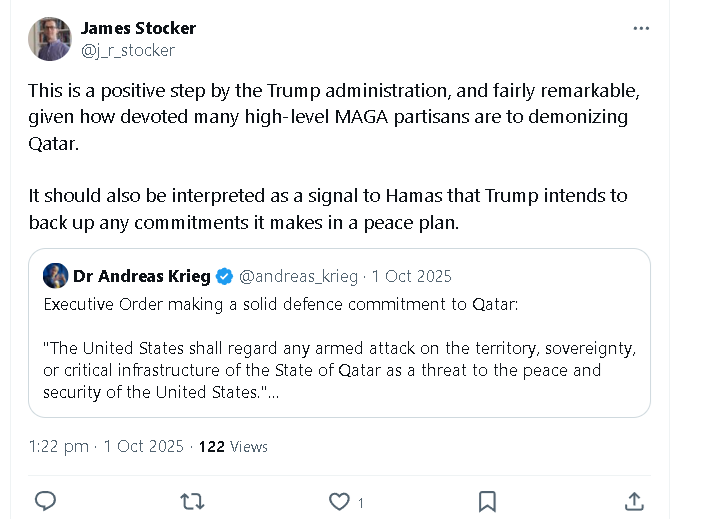Click the quoted text ellipsis to expand
The width and height of the screenshot is (701, 519).
(x=273, y=393)
